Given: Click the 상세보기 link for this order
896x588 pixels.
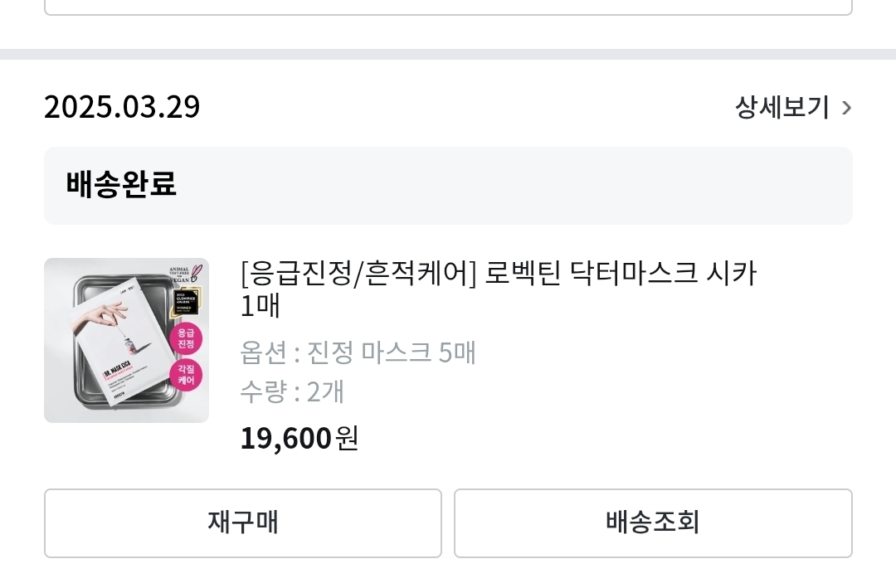Looking at the screenshot, I should tap(781, 107).
